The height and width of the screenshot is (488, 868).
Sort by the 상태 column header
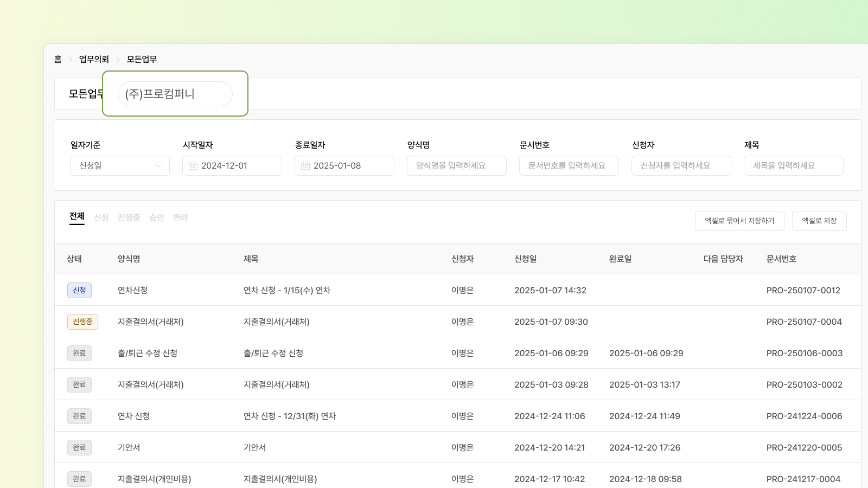(x=74, y=259)
